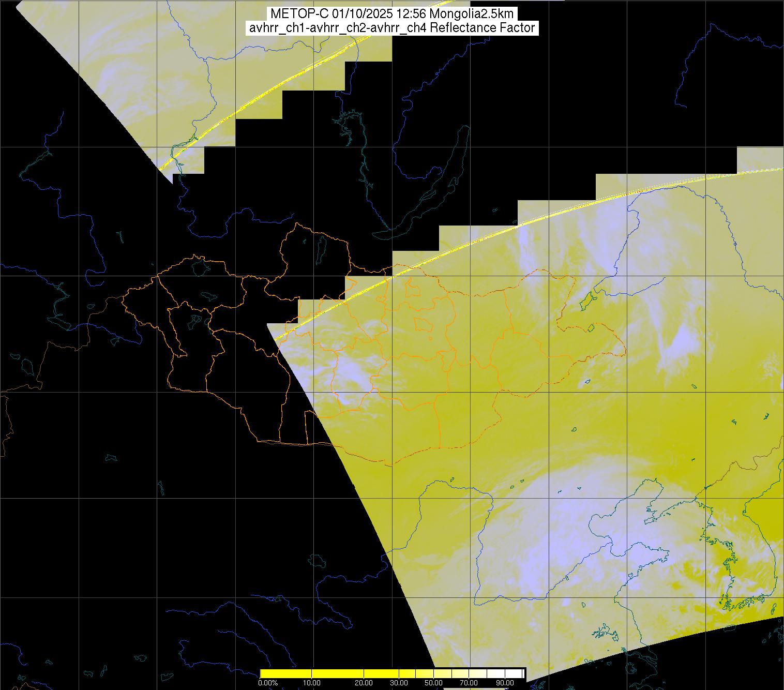Click the 90.00 color scale label
Screen dimensions: 784x690
pos(504,683)
